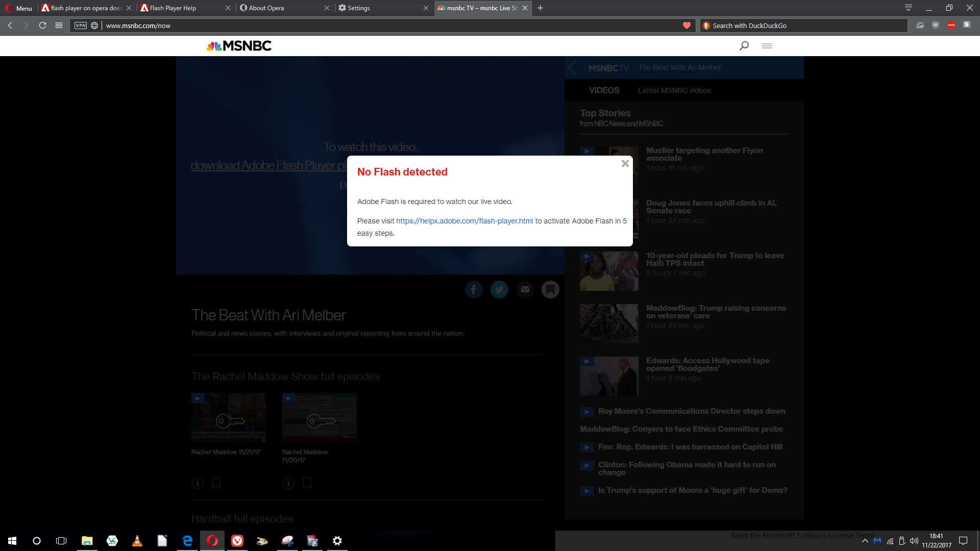
Task: Show hidden system tray icons
Action: coord(865,541)
